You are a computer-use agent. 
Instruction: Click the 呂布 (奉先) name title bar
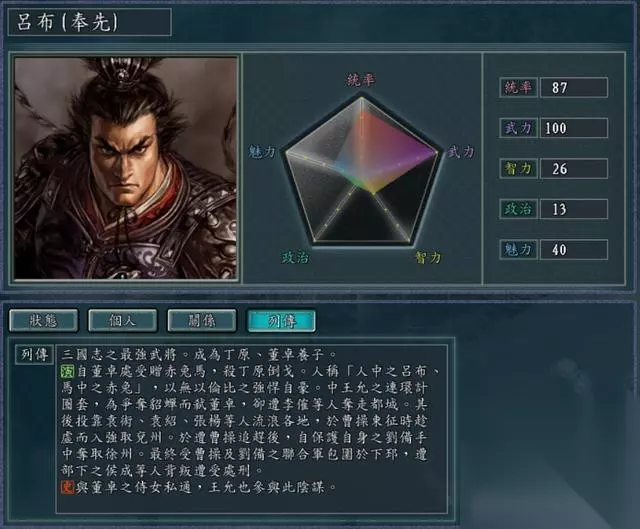coord(89,22)
